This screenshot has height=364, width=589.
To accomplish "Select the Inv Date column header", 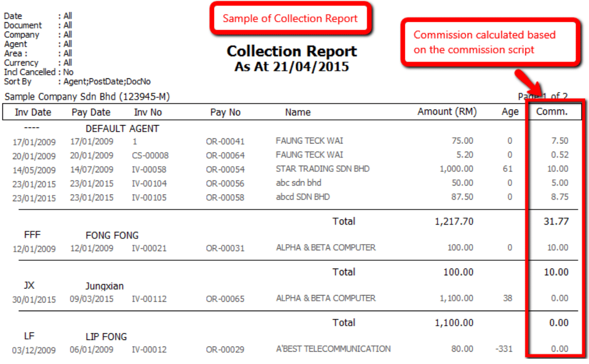I will (x=33, y=112).
